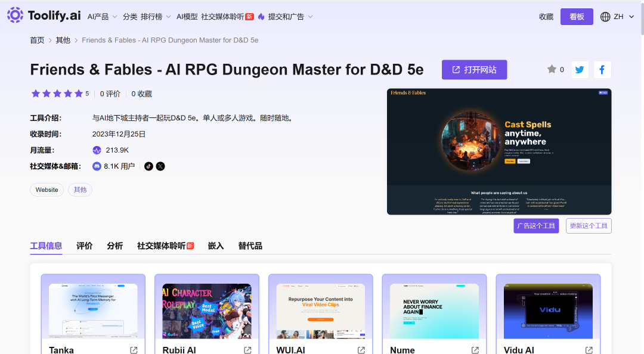The image size is (644, 354).
Task: Open the Tanka card thumbnail
Action: (x=93, y=311)
